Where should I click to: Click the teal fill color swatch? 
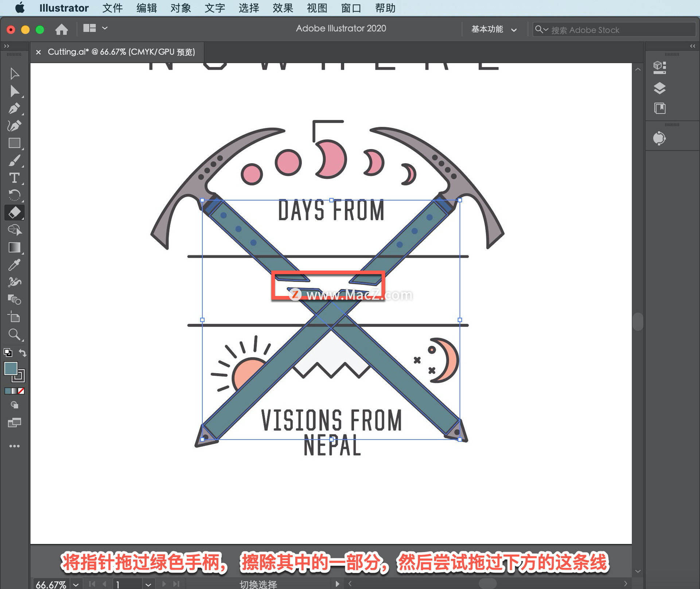11,368
